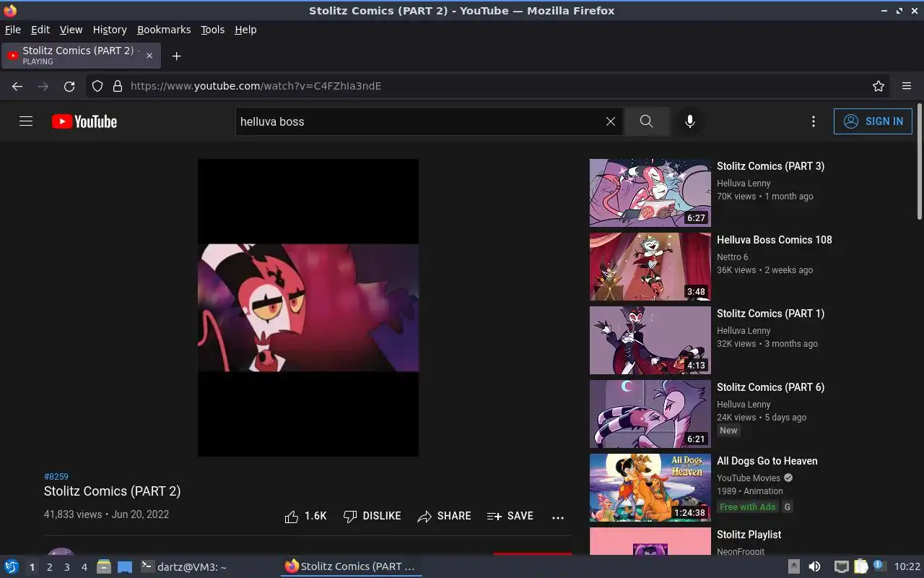SAVE the video to a playlist
924x578 pixels.
click(510, 517)
